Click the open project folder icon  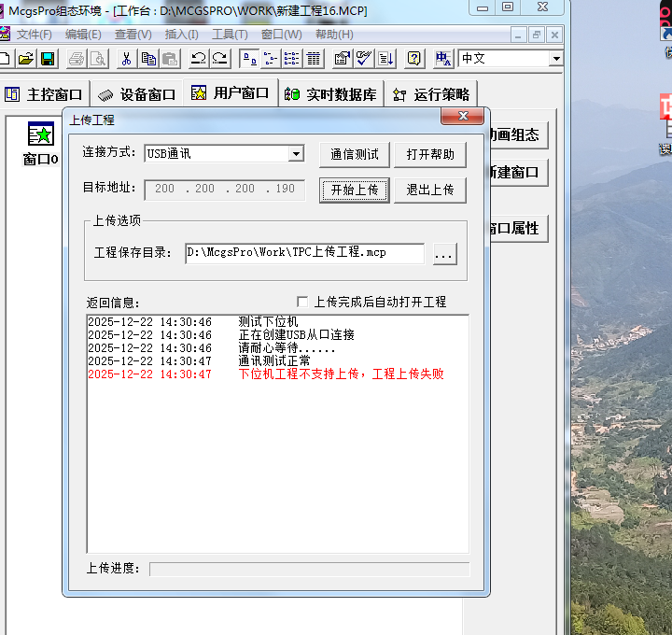pos(26,59)
